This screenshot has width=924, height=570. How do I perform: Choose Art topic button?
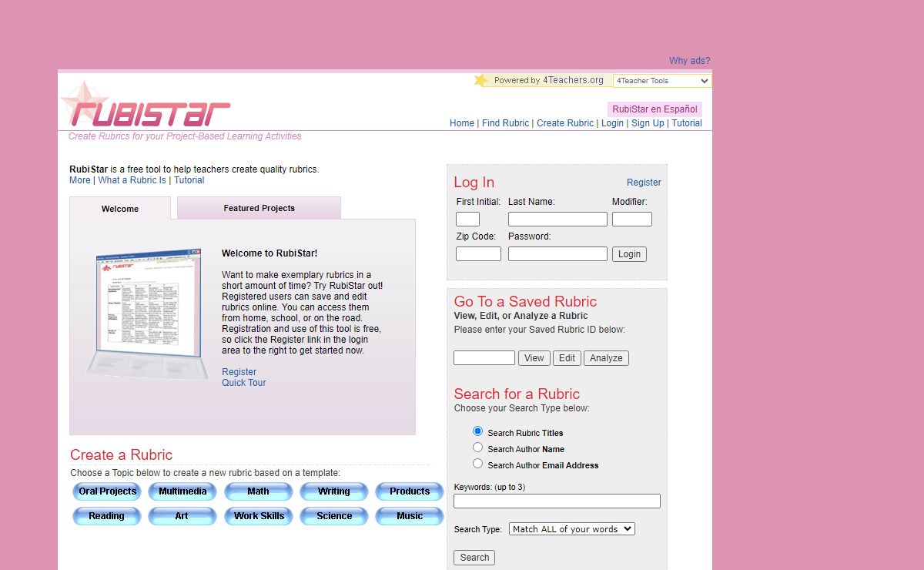click(182, 516)
